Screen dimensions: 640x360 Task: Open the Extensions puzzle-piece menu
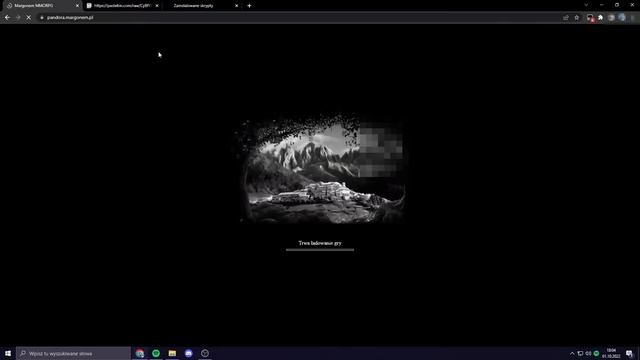600,18
